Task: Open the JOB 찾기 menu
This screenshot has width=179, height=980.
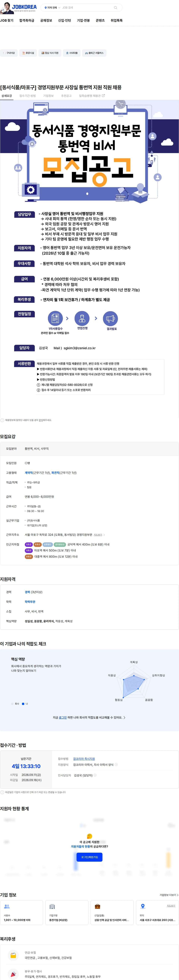Action: pyautogui.click(x=7, y=21)
